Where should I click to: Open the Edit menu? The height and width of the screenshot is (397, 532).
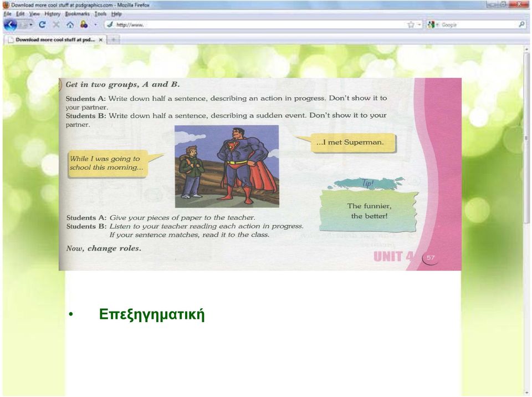[x=21, y=14]
